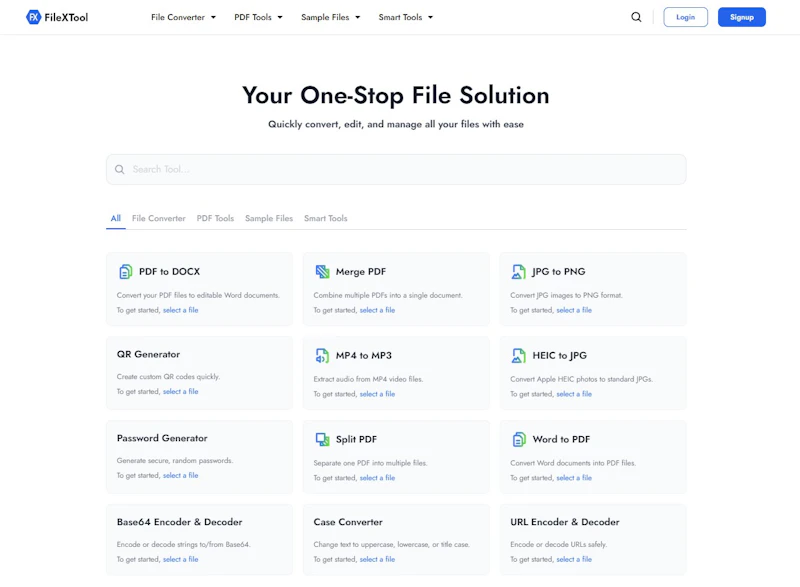The height and width of the screenshot is (587, 800).
Task: Click select a file under JPG to PNG
Action: pyautogui.click(x=574, y=310)
